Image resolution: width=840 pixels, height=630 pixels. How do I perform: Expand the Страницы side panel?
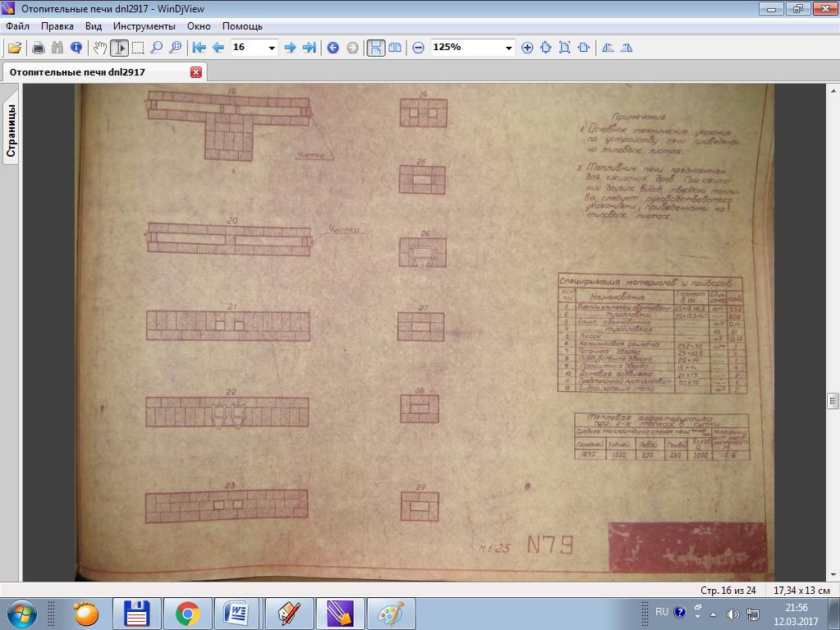pyautogui.click(x=11, y=131)
